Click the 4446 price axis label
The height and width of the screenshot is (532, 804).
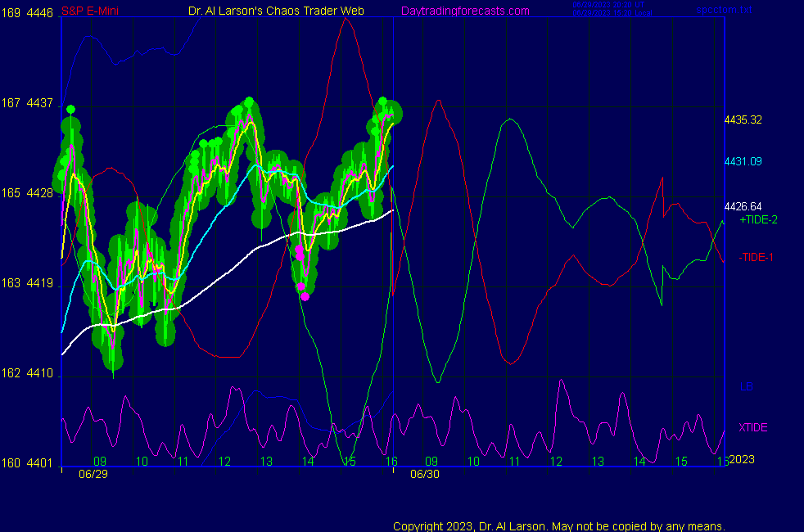pos(39,13)
